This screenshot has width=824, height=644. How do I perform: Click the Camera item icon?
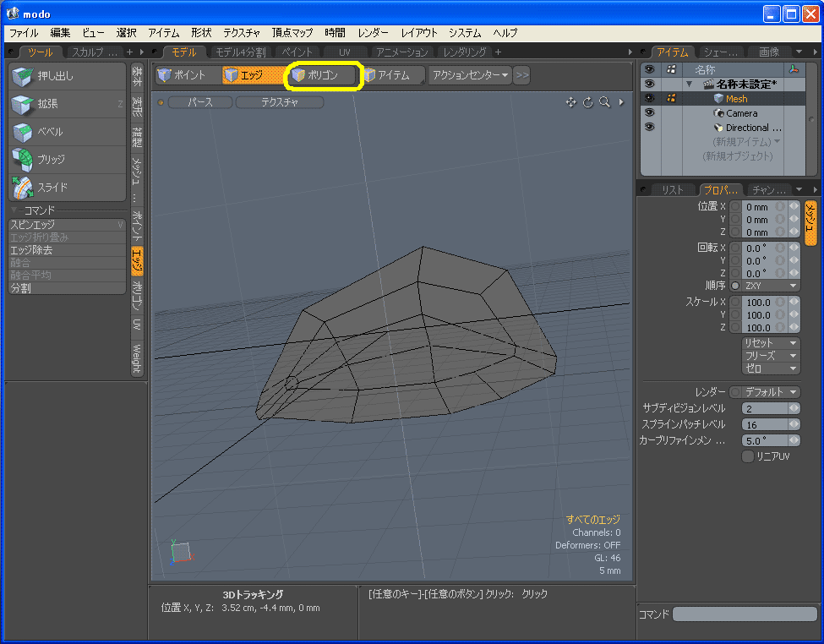coord(718,112)
